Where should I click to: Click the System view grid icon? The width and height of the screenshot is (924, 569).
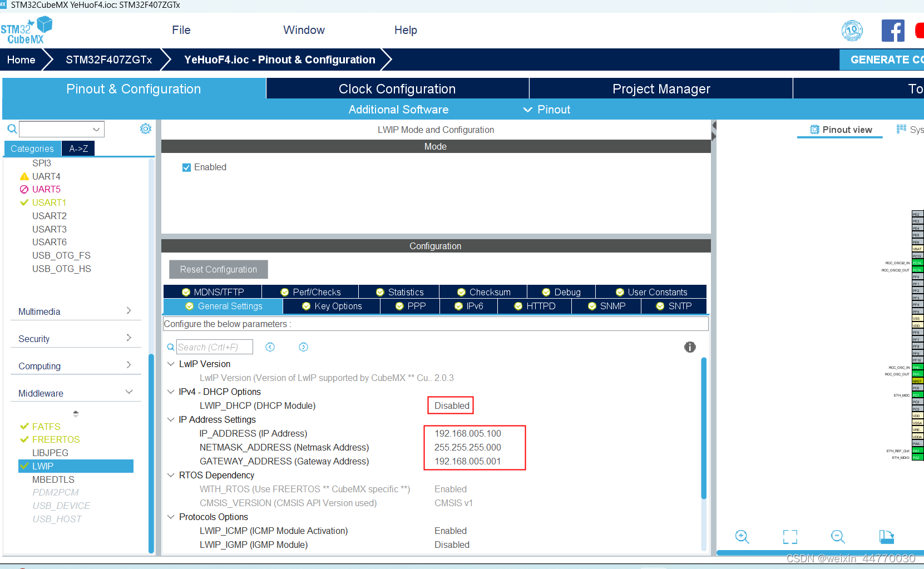click(901, 129)
